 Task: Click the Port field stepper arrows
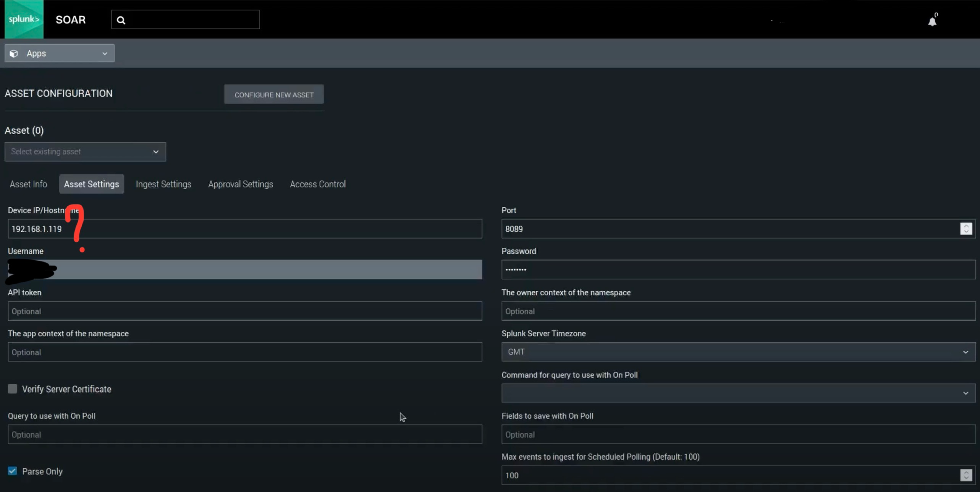[966, 229]
